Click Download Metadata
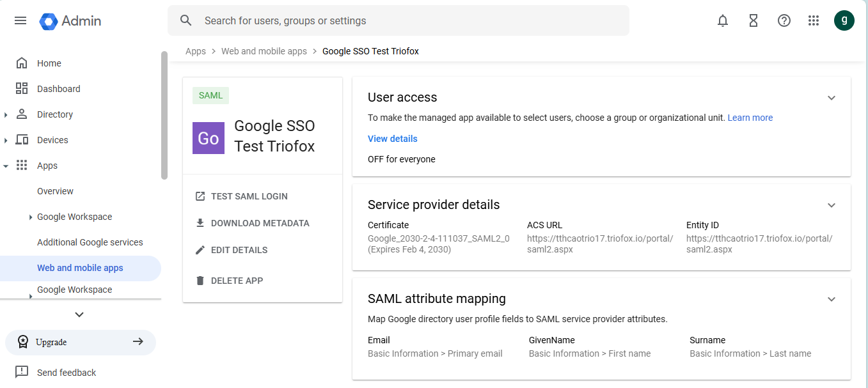The width and height of the screenshot is (868, 388). pos(260,223)
